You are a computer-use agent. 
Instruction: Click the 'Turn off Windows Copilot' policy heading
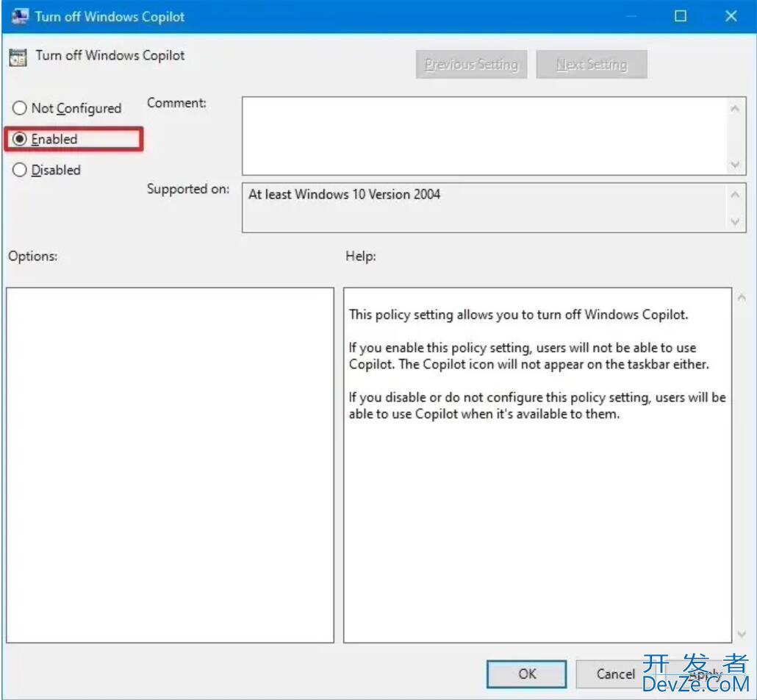pos(110,56)
